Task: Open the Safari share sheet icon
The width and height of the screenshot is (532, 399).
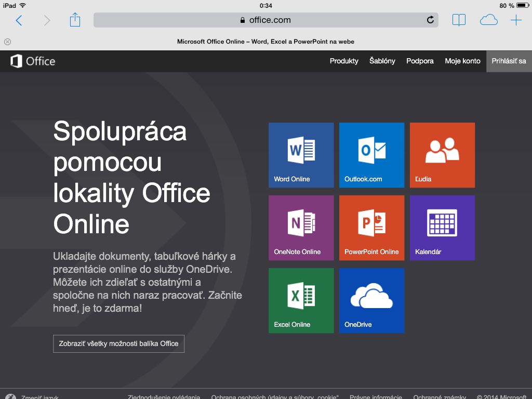Action: click(75, 19)
